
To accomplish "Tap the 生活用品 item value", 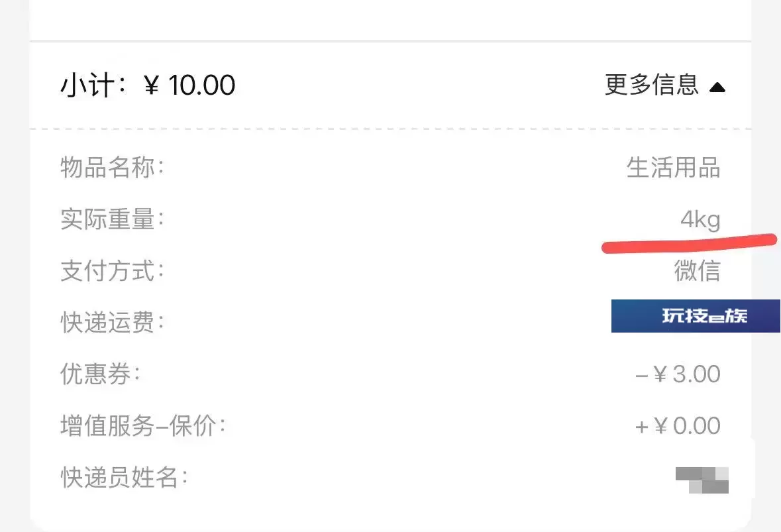I will tap(674, 167).
